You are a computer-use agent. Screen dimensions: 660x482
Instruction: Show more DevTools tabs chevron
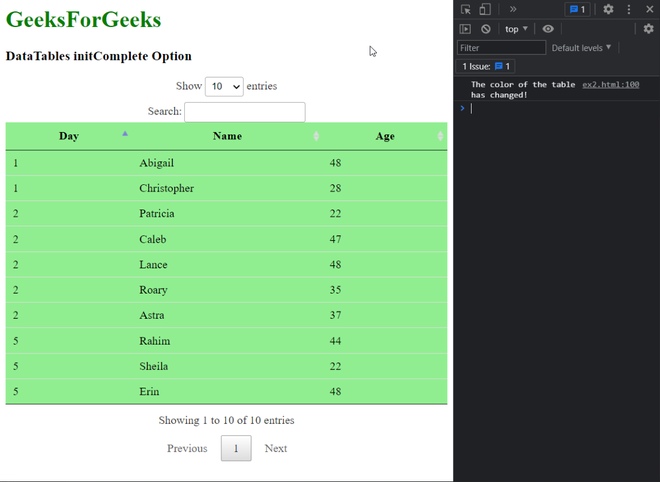(x=513, y=9)
